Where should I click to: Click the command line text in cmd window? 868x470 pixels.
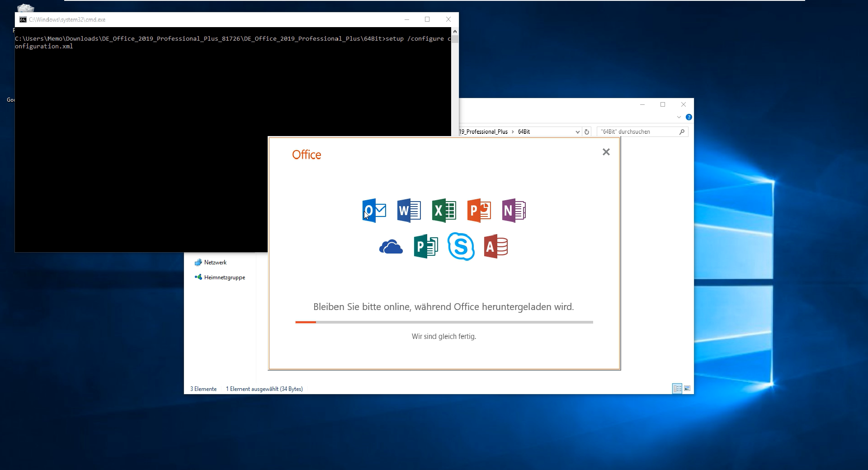coord(233,42)
